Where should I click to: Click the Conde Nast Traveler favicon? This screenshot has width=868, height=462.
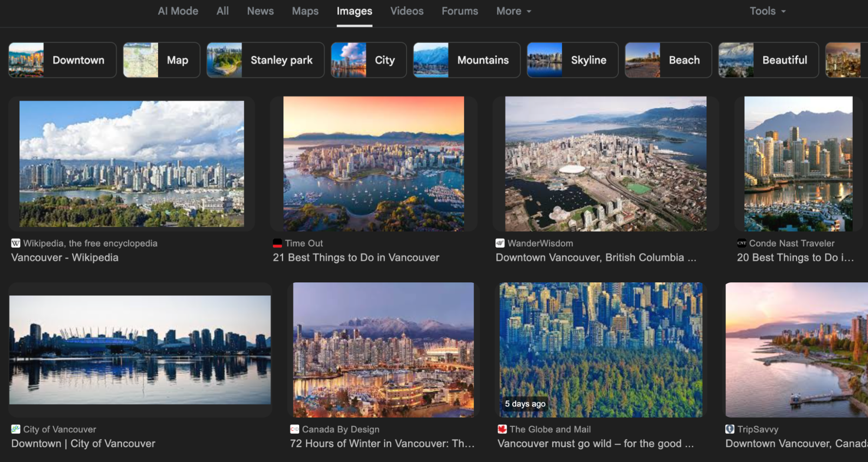(742, 243)
